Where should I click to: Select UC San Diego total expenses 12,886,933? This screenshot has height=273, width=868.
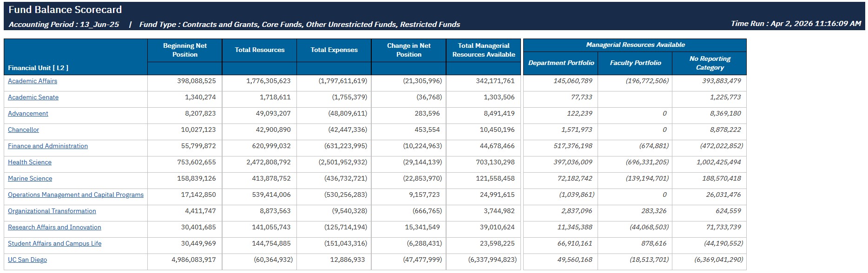point(348,260)
